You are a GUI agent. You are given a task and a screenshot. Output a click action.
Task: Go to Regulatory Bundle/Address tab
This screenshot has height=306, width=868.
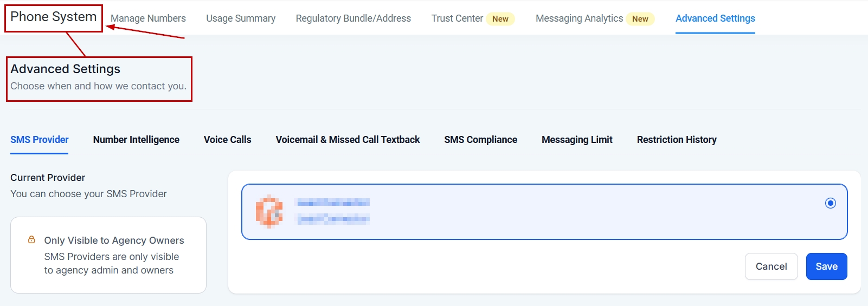353,18
